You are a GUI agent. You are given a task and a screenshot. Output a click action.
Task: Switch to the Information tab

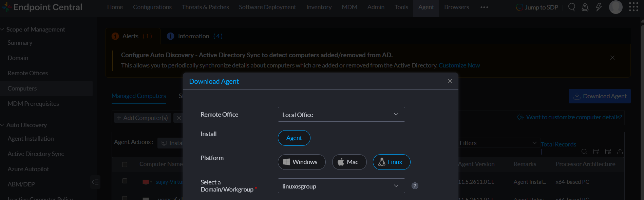[195, 36]
